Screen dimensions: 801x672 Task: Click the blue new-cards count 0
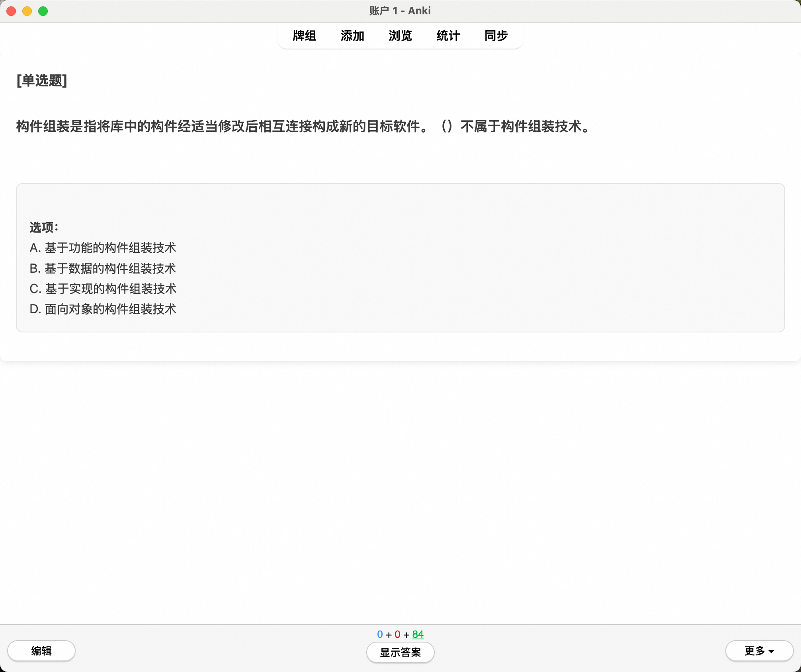click(380, 634)
